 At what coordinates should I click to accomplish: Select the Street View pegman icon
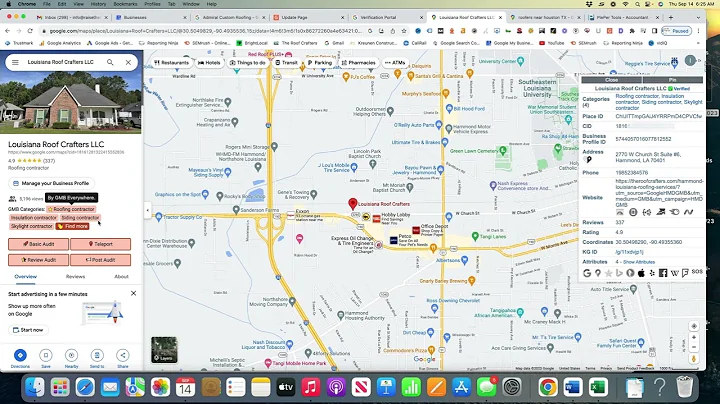694,359
